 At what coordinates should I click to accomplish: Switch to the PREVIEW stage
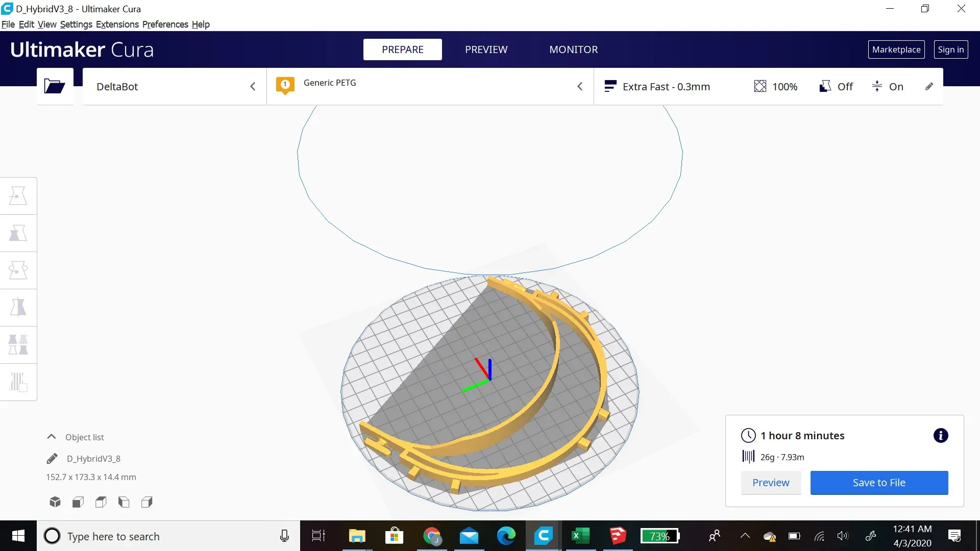(486, 49)
